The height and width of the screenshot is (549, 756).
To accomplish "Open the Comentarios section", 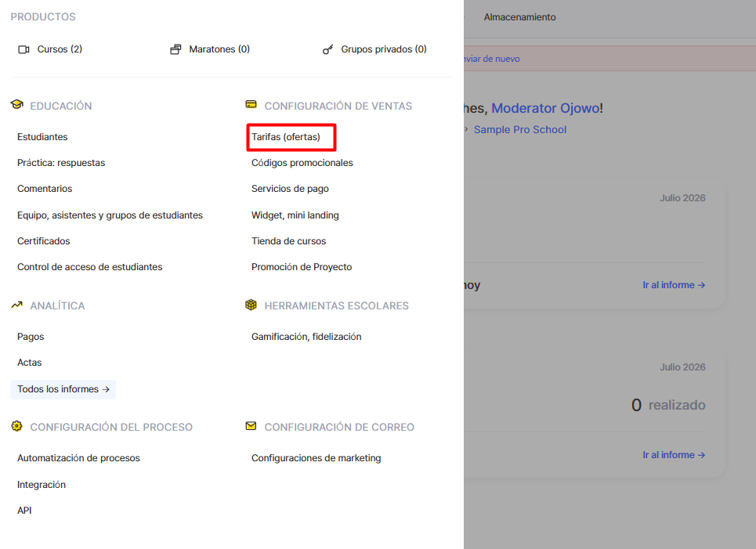I will click(x=45, y=189).
